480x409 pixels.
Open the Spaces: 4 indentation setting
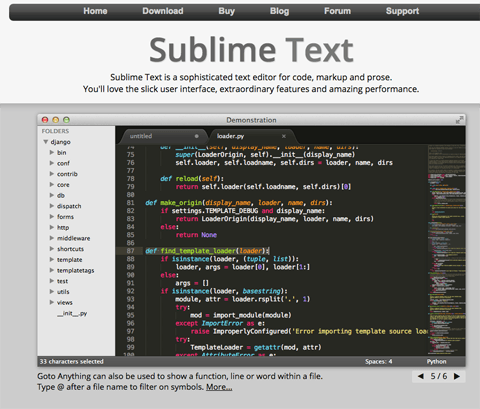379,362
